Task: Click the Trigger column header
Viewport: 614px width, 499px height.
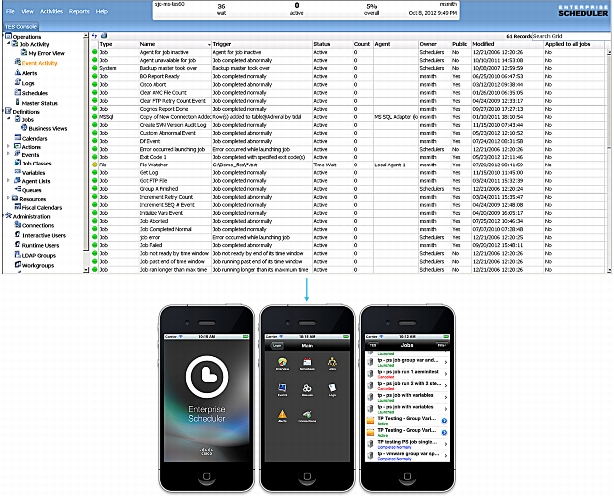Action: pyautogui.click(x=262, y=44)
